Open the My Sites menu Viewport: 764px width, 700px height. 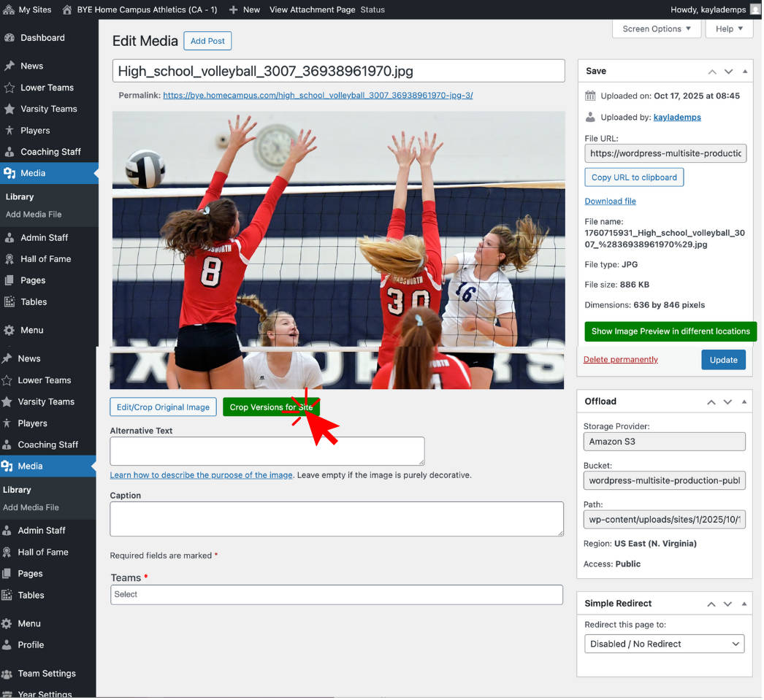(x=28, y=9)
